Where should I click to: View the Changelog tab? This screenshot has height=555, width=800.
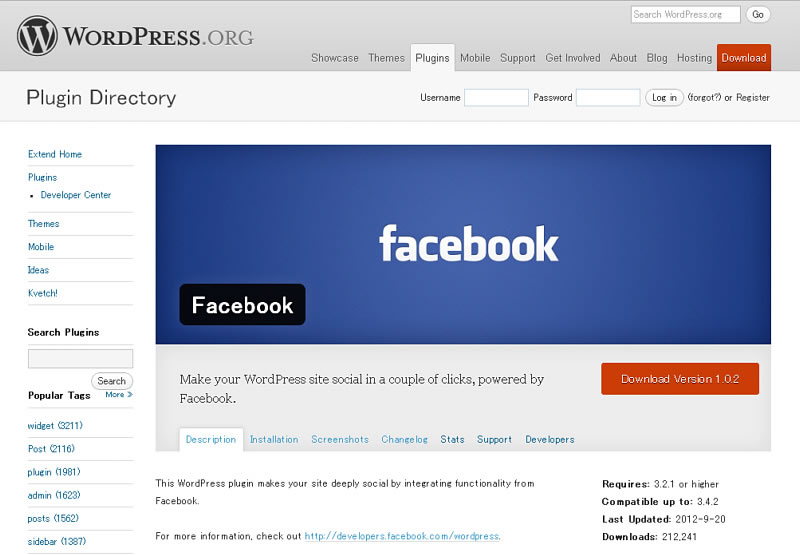click(x=405, y=439)
